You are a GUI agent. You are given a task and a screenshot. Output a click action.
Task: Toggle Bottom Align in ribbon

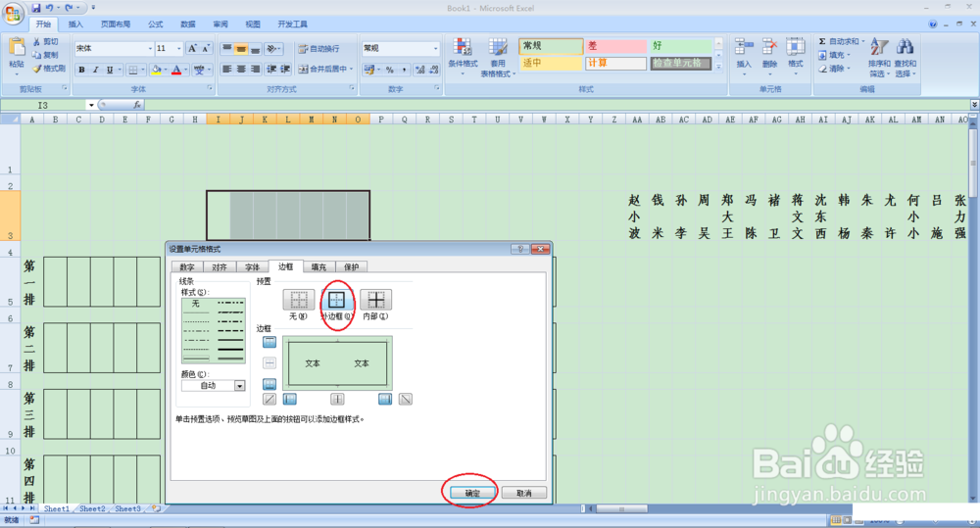coord(255,49)
